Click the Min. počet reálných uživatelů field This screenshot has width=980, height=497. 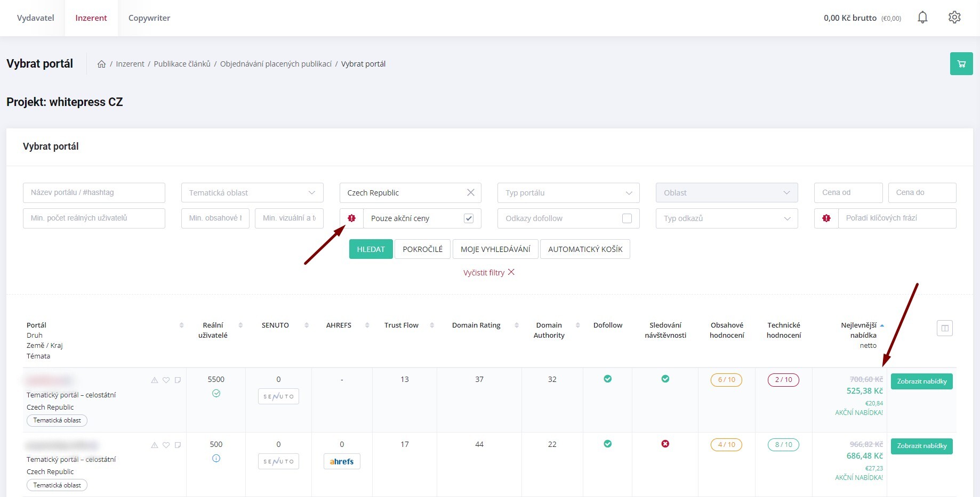tap(94, 218)
